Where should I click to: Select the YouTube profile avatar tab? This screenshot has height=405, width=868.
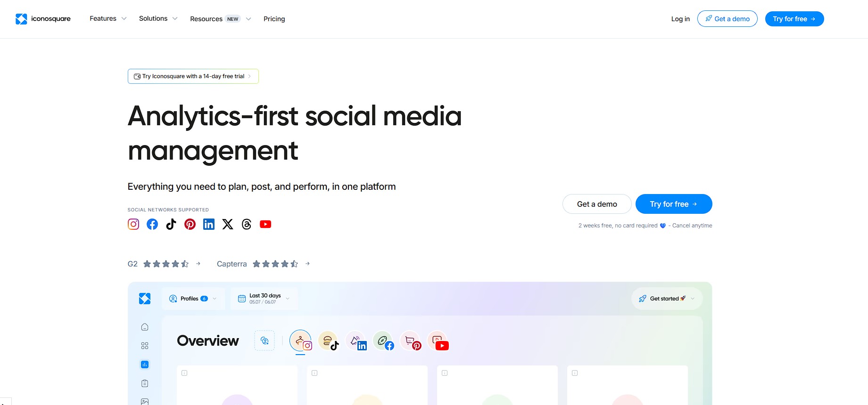coord(438,341)
